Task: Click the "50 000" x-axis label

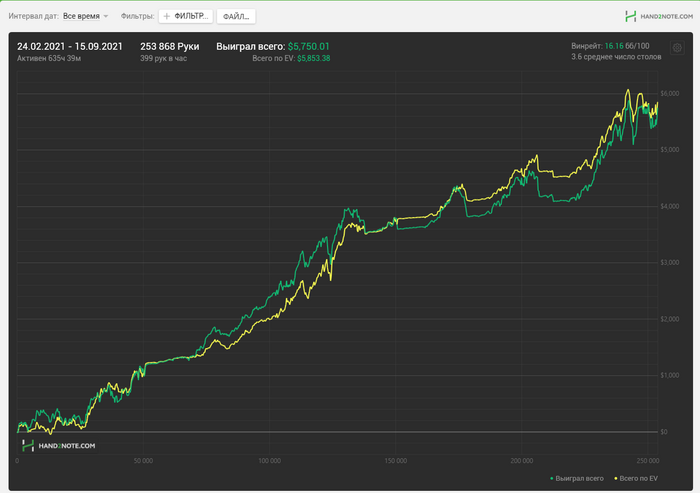Action: [x=143, y=460]
